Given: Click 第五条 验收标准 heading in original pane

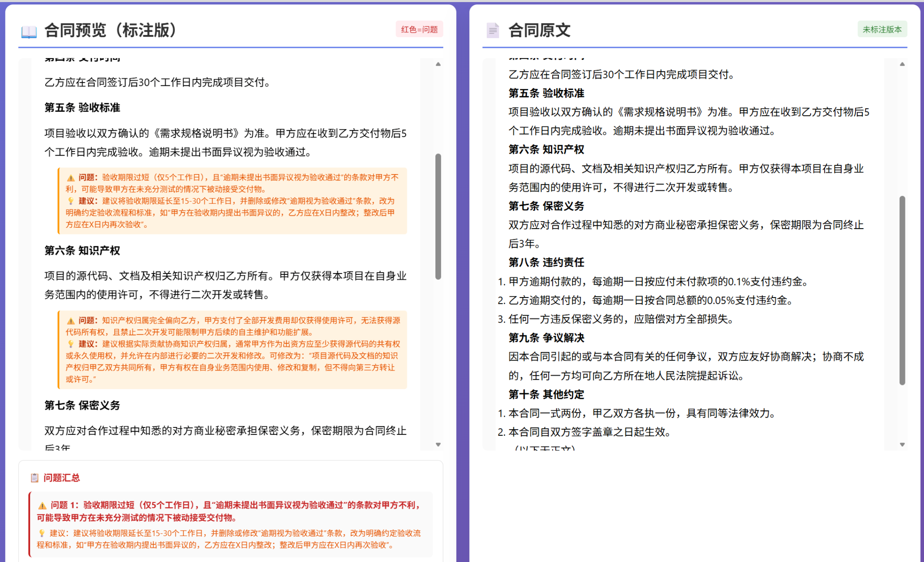Looking at the screenshot, I should (x=546, y=93).
